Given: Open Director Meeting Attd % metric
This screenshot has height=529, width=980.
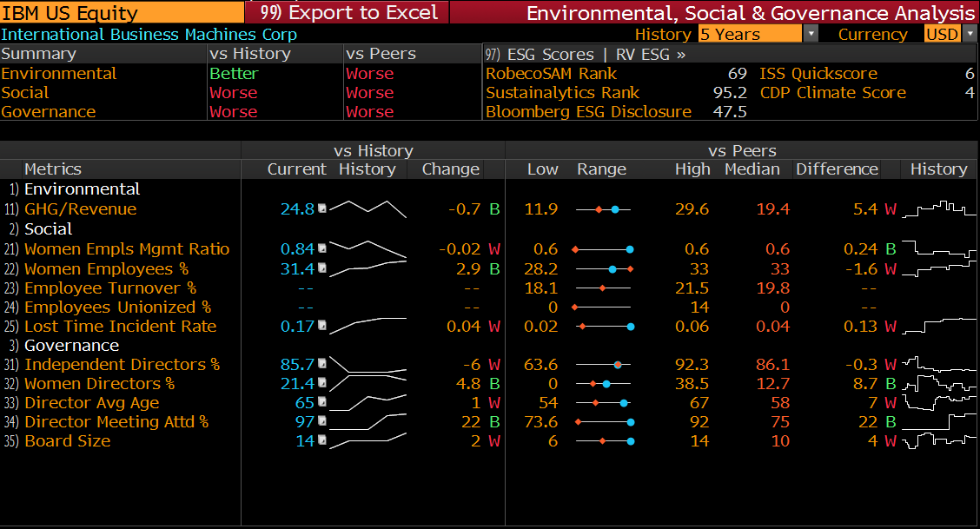Looking at the screenshot, I should click(x=116, y=421).
